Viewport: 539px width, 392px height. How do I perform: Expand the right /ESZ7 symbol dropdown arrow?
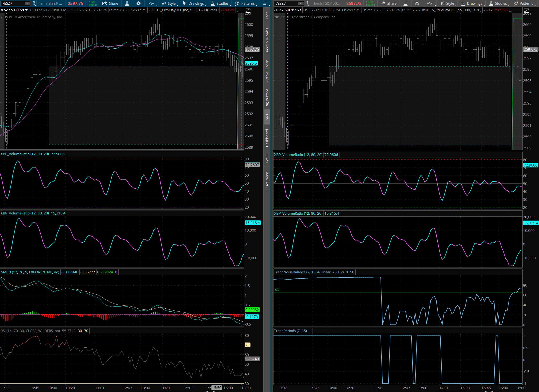301,3
